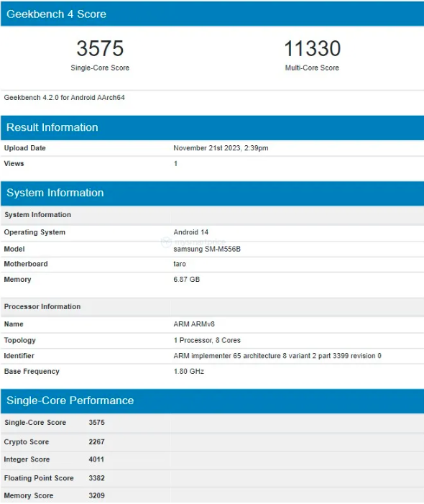
Task: Click the Single-Core Score row label in performance table
Action: [35, 422]
